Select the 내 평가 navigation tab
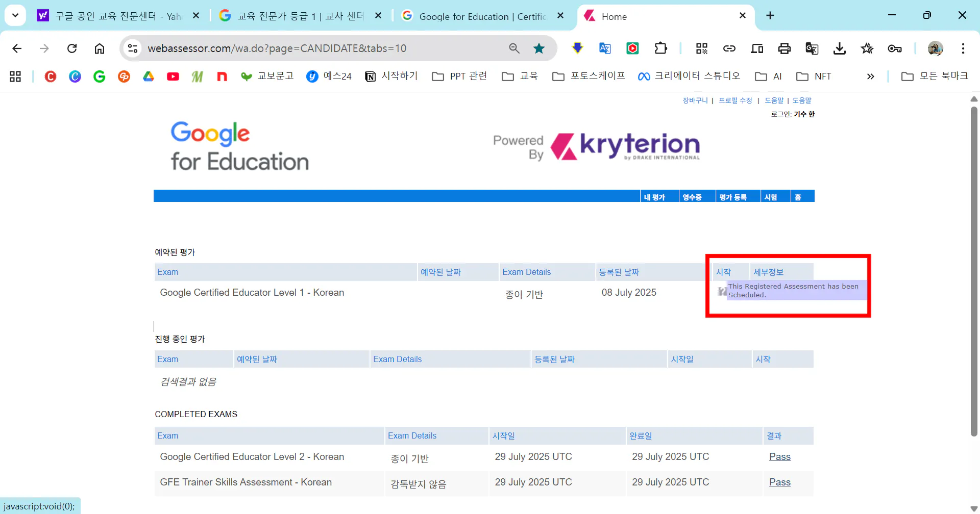Viewport: 980px width, 514px height. tap(655, 197)
